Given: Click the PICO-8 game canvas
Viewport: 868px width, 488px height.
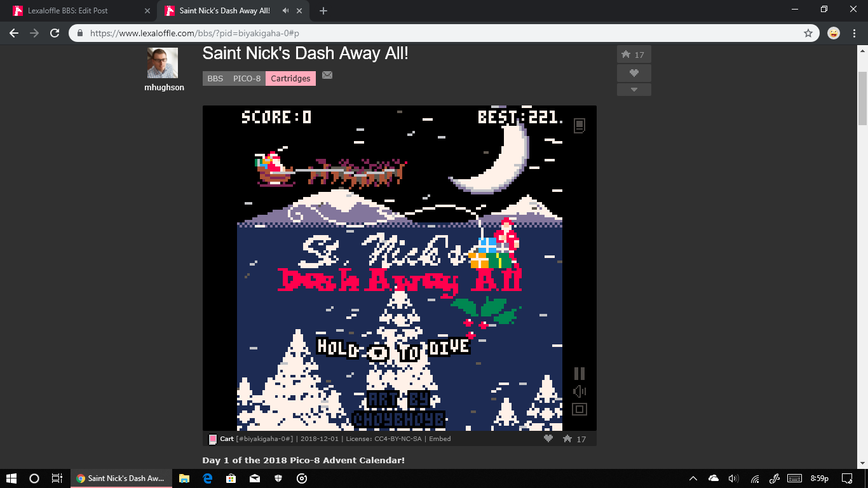Looking at the screenshot, I should [400, 268].
